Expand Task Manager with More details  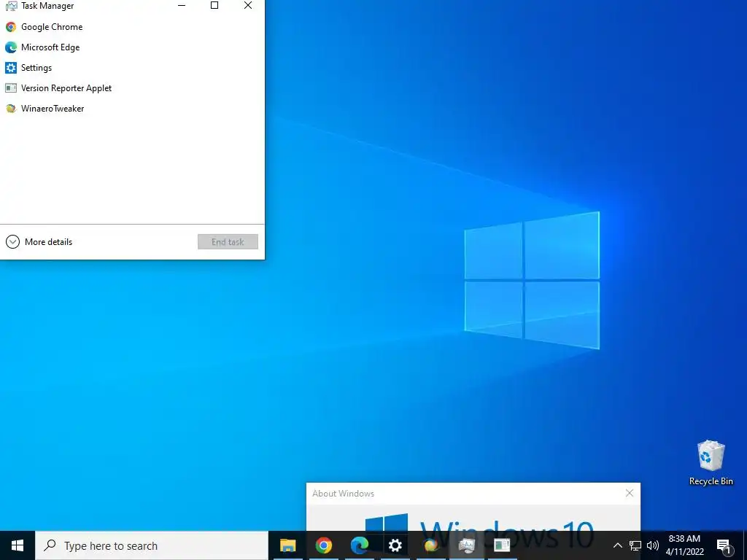pos(39,242)
